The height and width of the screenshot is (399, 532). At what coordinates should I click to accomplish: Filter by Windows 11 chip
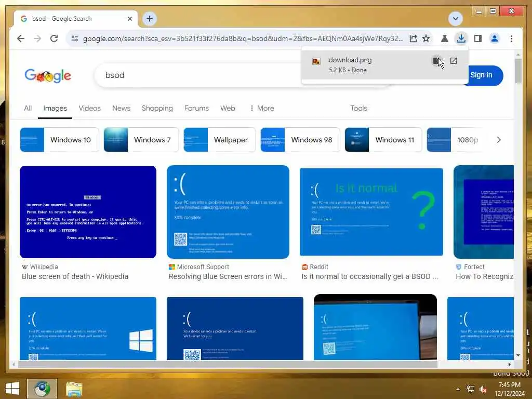click(x=383, y=140)
